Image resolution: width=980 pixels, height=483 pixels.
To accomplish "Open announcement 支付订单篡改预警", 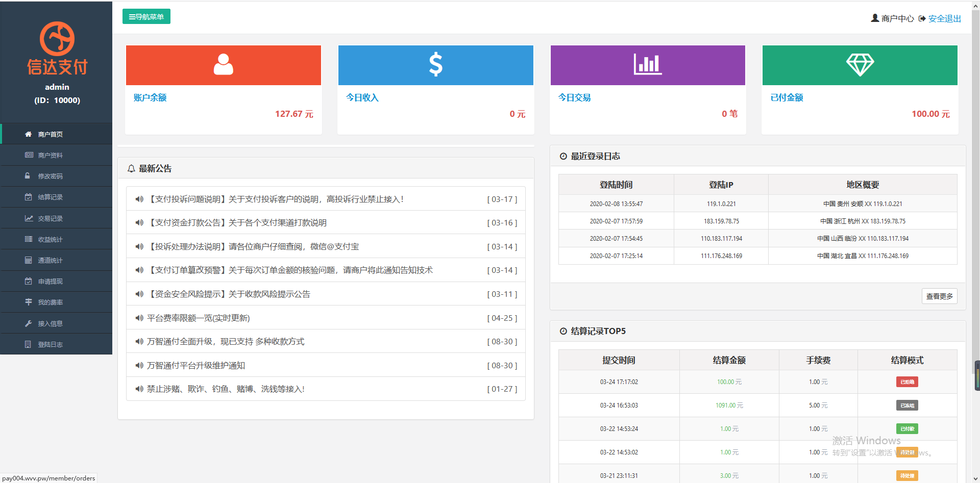I will click(326, 270).
